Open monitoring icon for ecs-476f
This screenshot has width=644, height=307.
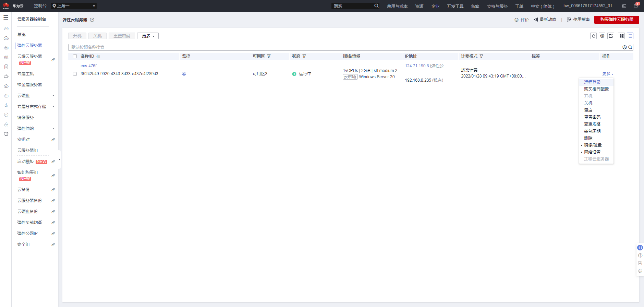tap(184, 74)
